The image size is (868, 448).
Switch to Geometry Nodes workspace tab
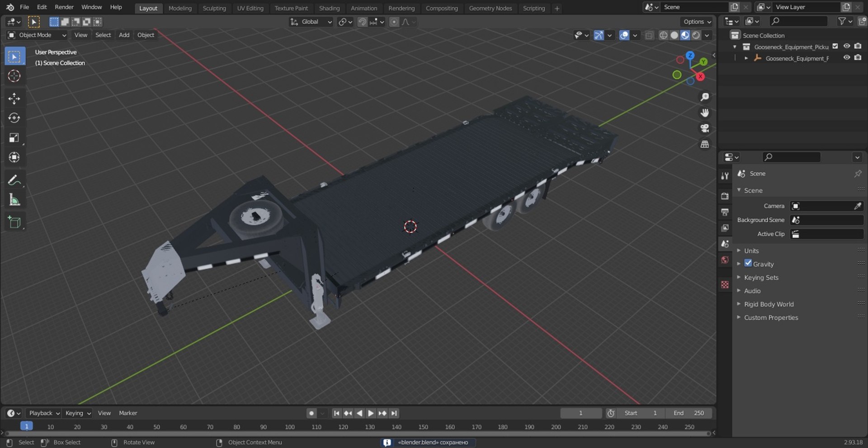[490, 8]
